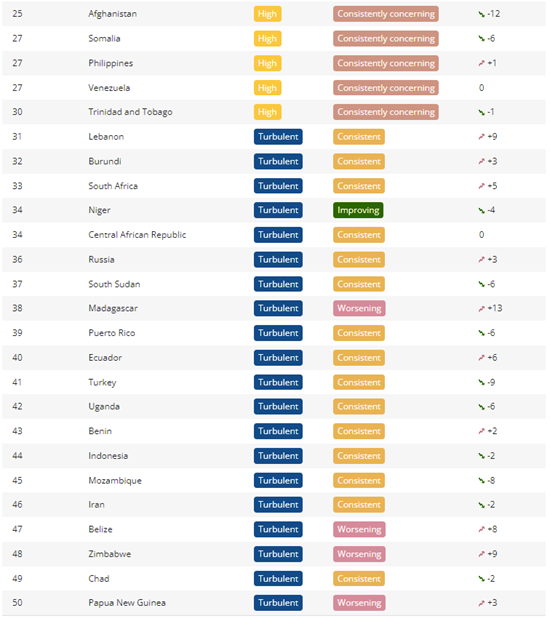Click the green Improving badge for Niger
The image size is (550, 621).
(358, 210)
